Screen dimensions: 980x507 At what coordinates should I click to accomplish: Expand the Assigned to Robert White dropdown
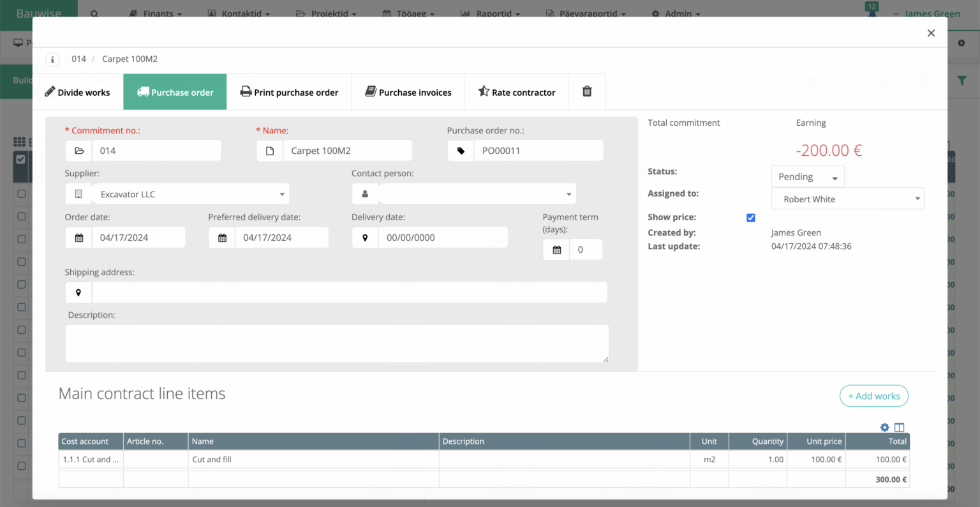click(x=847, y=199)
